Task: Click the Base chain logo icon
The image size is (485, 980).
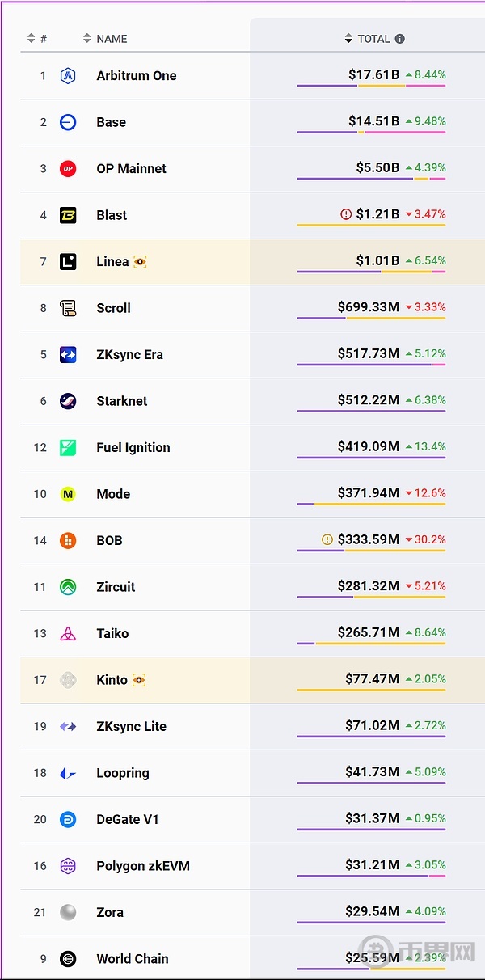Action: pyautogui.click(x=68, y=122)
